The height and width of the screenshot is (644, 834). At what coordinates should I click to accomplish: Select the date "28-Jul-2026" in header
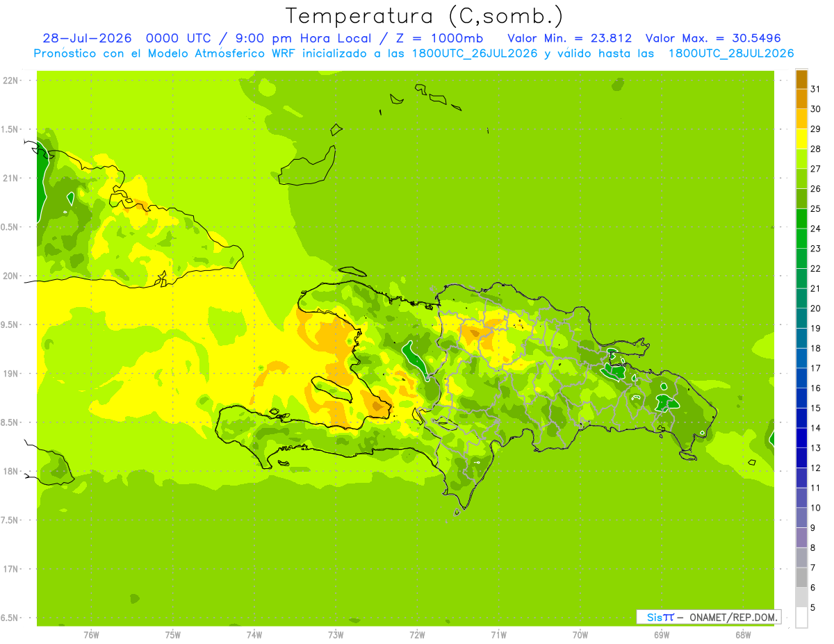tap(87, 38)
